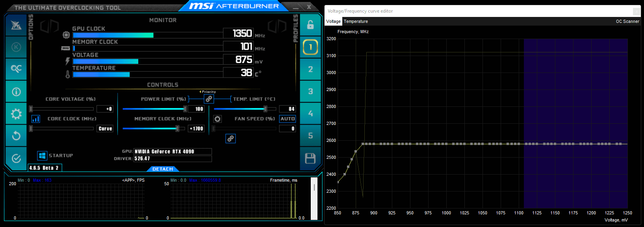Select profile slot 5
This screenshot has height=227, width=644.
point(310,136)
